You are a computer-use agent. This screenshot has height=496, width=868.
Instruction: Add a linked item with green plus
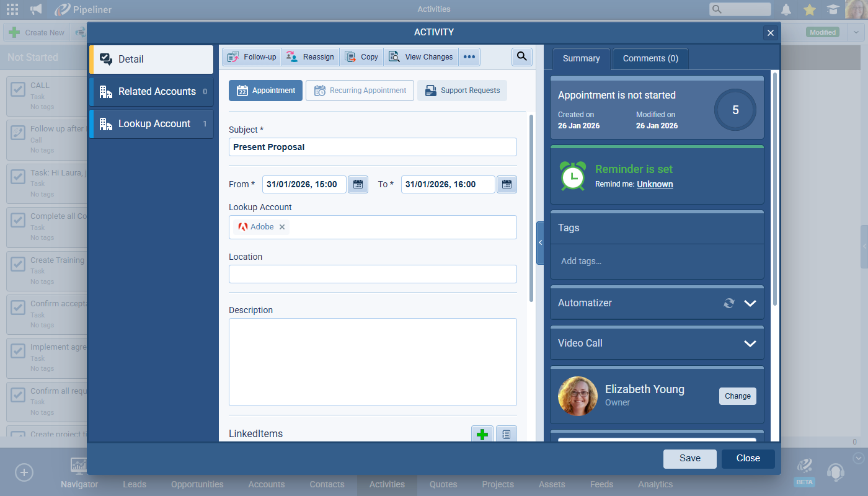482,435
